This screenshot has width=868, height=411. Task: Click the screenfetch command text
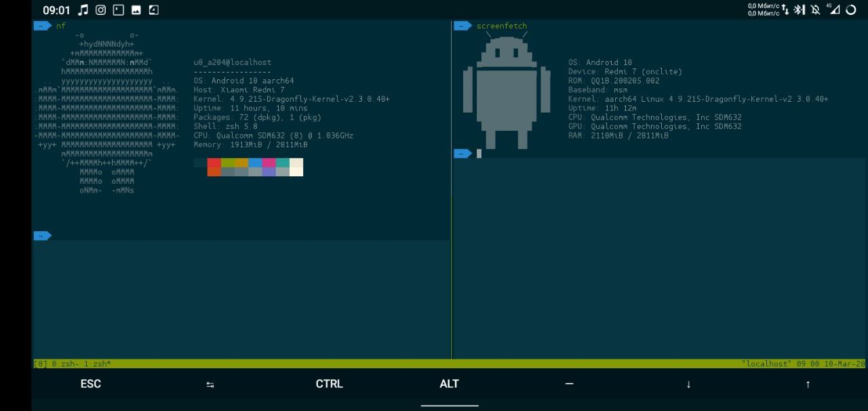tap(502, 26)
